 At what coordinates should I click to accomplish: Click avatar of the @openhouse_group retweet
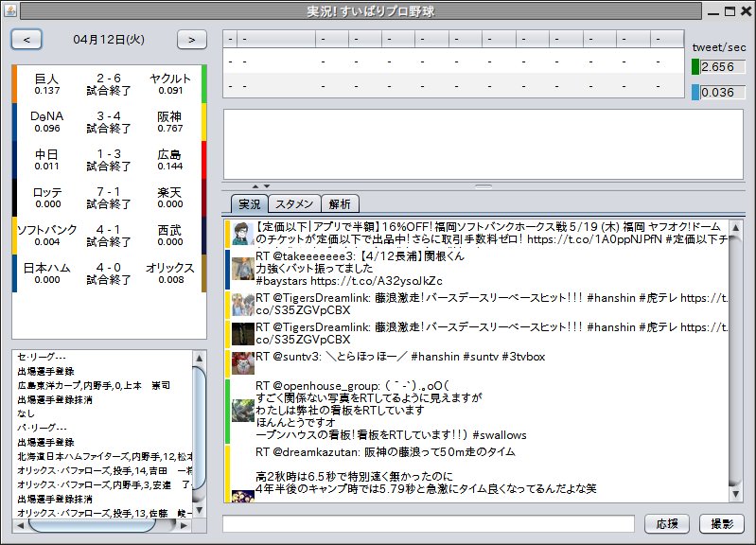(x=242, y=411)
